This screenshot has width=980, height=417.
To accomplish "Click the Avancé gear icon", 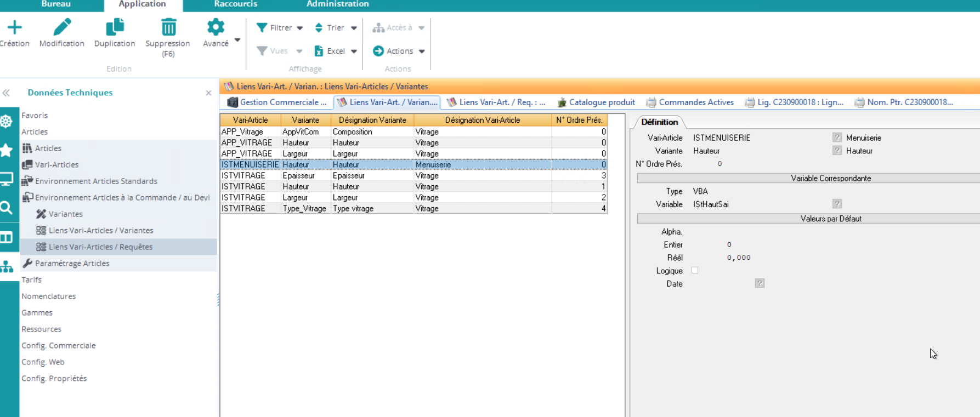I will tap(216, 27).
